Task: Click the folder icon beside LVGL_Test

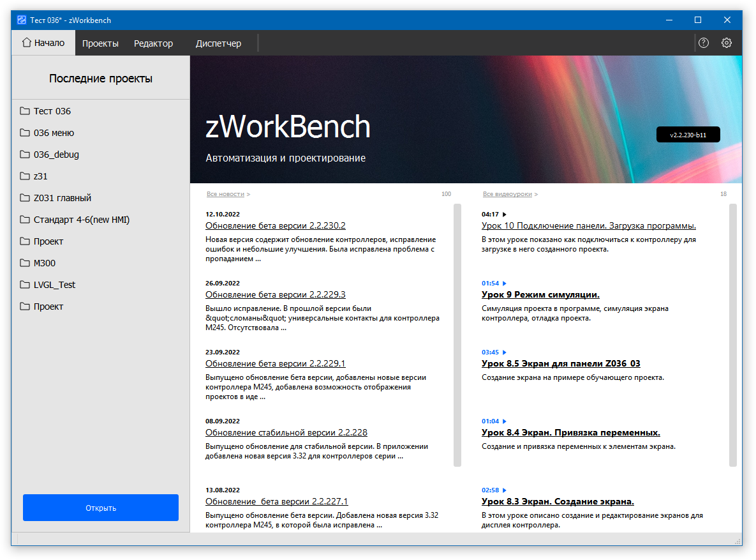Action: [25, 285]
